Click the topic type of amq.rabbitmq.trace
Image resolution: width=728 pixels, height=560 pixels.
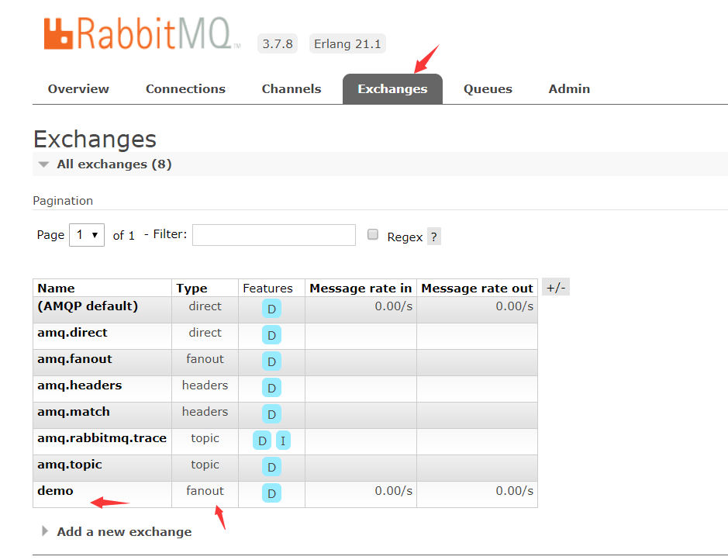click(205, 438)
